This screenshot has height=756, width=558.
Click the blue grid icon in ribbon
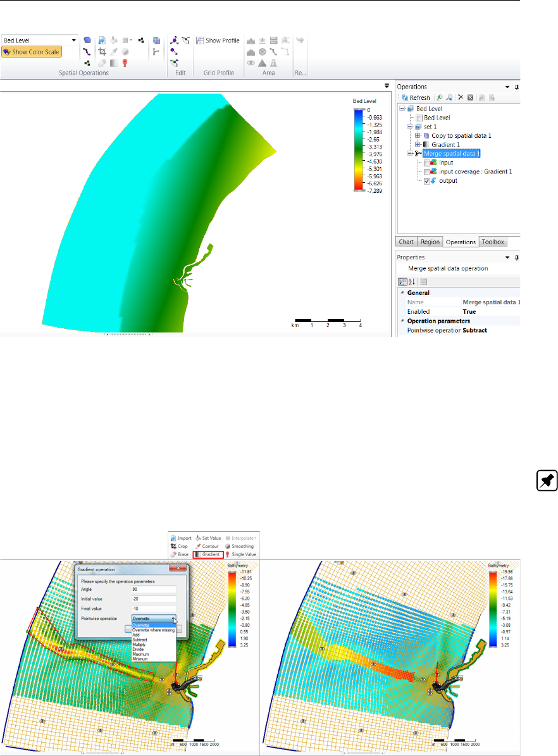click(156, 40)
